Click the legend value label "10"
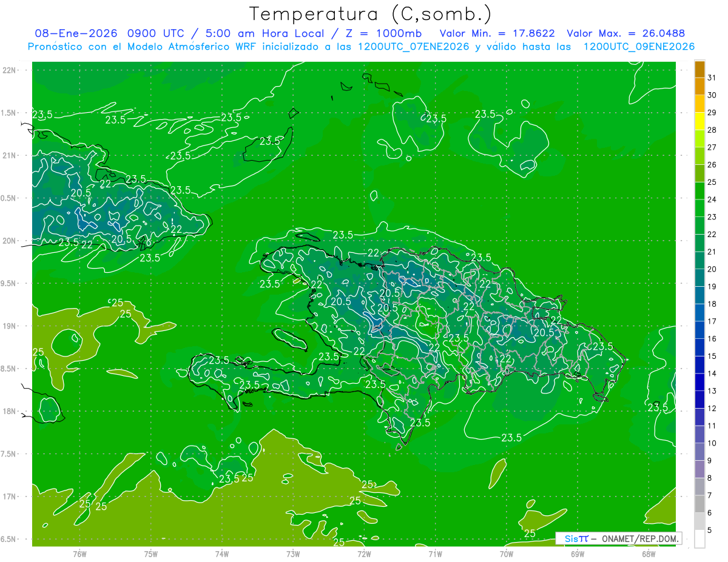728x562 pixels. tap(712, 443)
